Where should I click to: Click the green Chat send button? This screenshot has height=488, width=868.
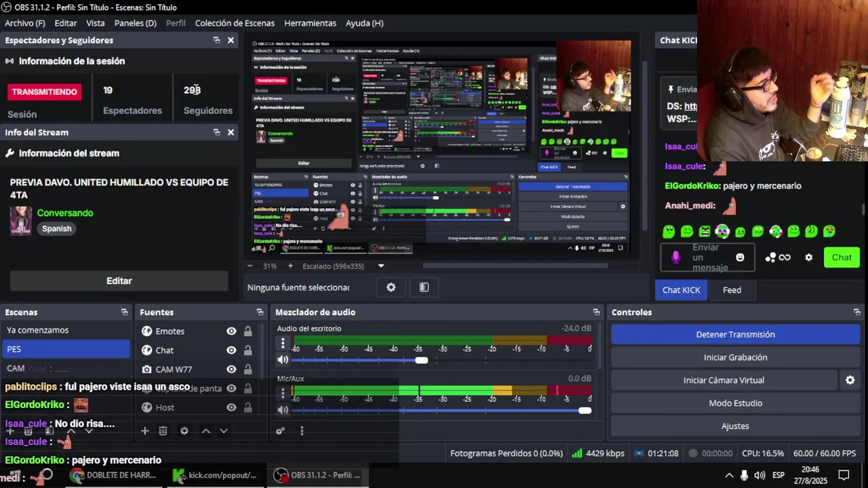tap(842, 258)
